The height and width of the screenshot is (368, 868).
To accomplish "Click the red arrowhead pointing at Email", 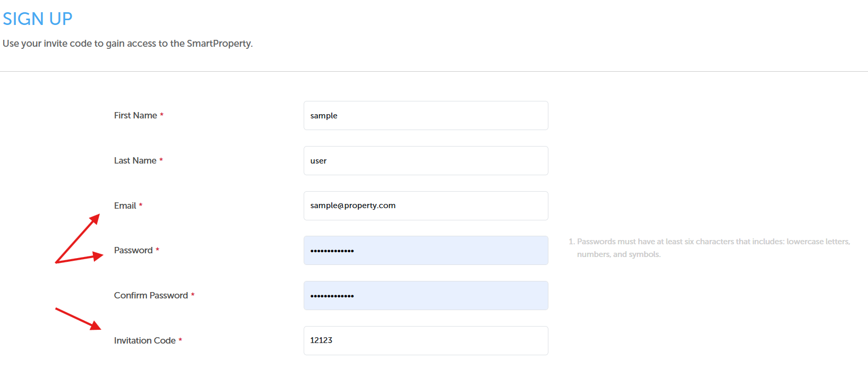I will tap(94, 219).
